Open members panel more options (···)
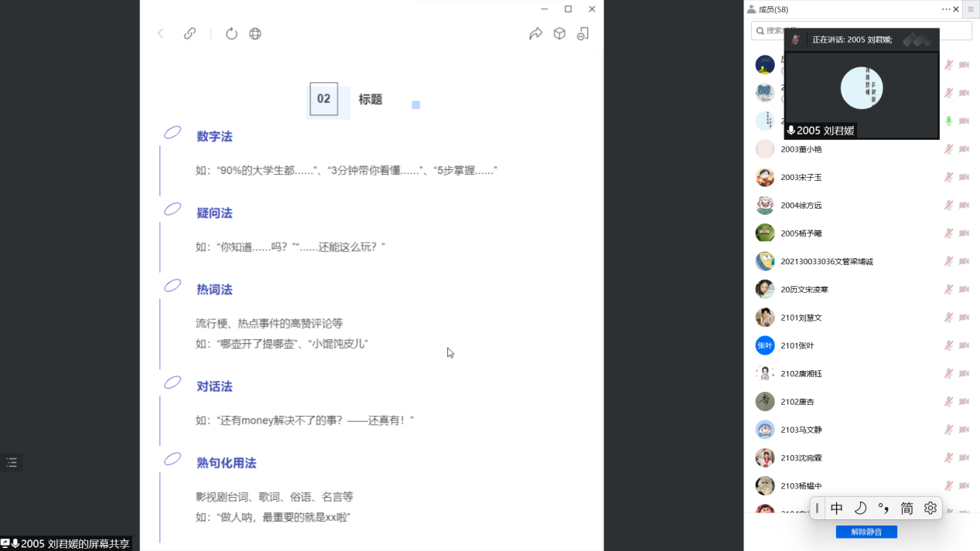The image size is (980, 551). [x=945, y=9]
